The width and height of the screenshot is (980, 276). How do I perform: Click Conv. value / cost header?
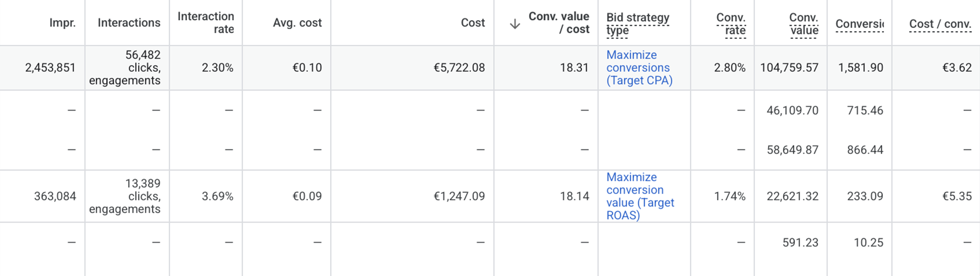559,23
